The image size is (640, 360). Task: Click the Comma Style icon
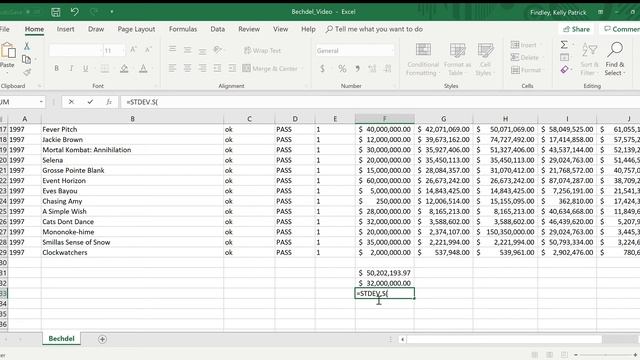[358, 68]
